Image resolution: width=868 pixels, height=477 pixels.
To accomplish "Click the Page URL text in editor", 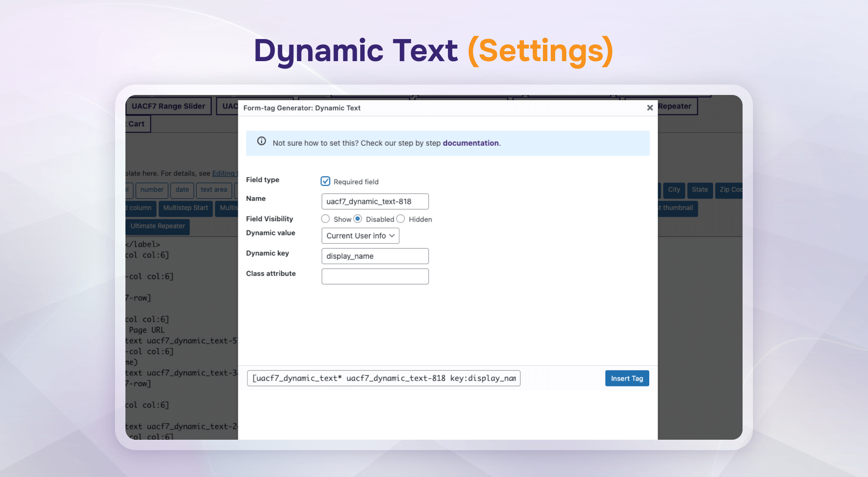I will (147, 330).
